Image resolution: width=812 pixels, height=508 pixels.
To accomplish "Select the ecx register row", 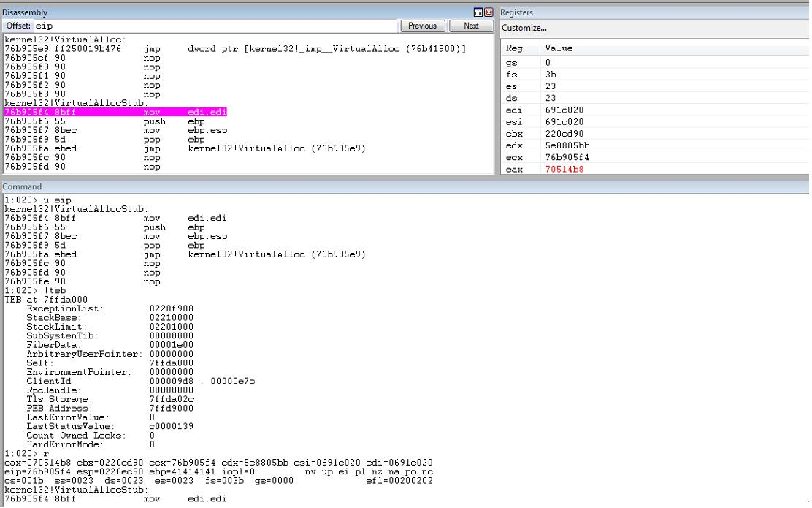I will pyautogui.click(x=655, y=158).
